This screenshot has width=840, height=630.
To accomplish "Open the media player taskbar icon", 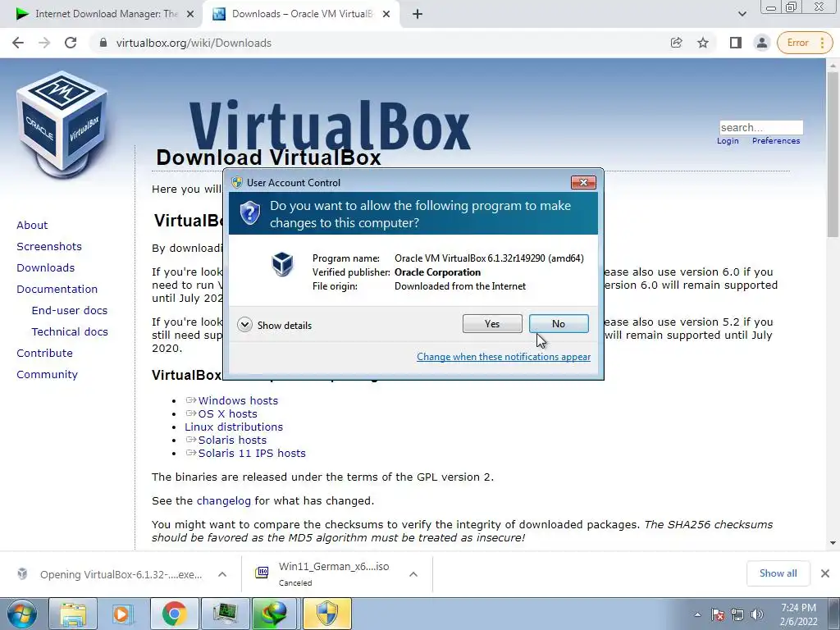I will [x=122, y=614].
